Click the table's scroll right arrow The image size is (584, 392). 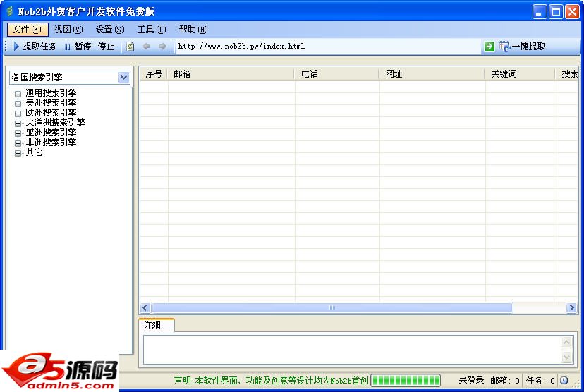pyautogui.click(x=571, y=308)
